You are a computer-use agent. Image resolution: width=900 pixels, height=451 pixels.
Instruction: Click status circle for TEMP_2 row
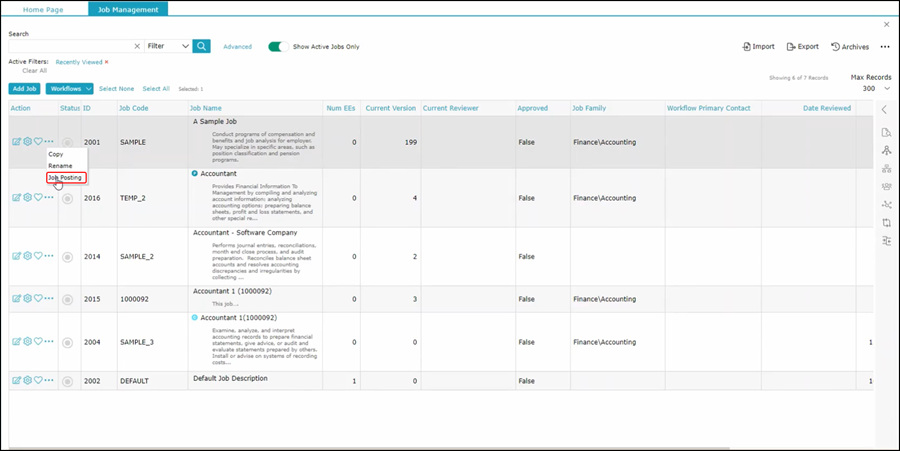[x=68, y=199]
